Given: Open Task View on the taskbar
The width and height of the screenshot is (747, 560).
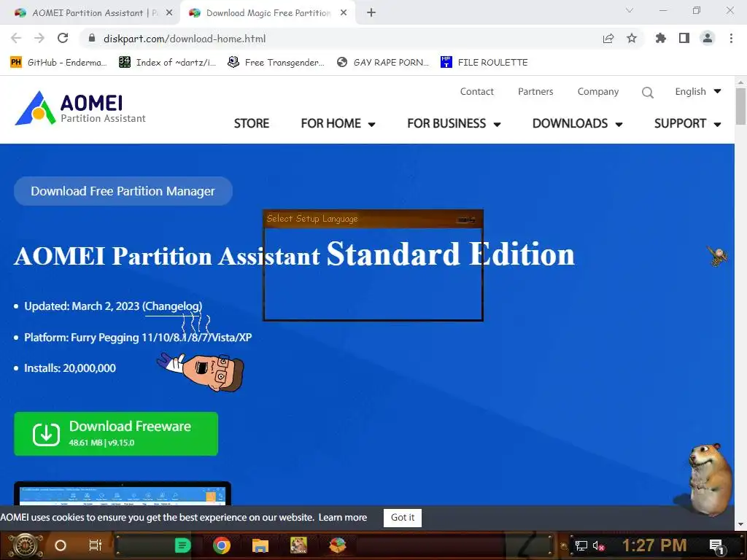Looking at the screenshot, I should click(96, 545).
